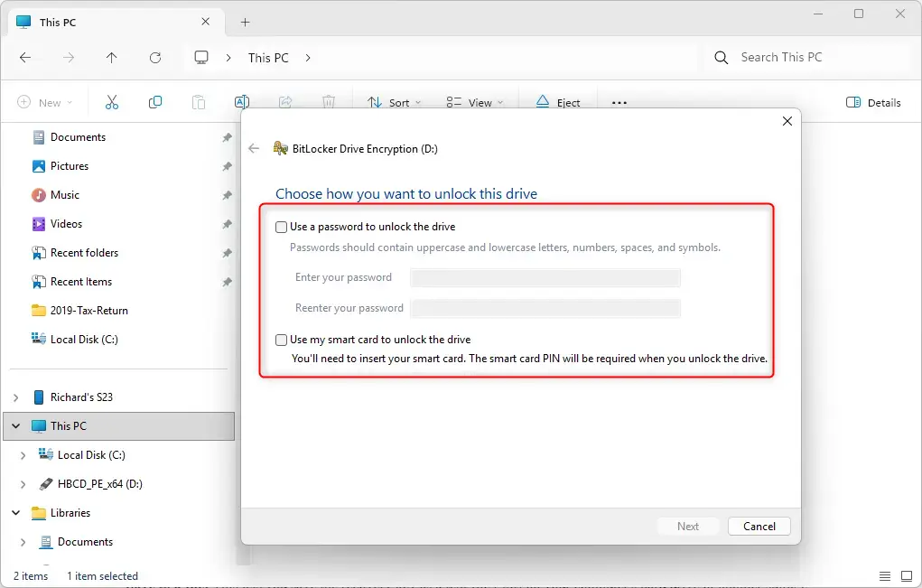
Task: Open Documents in quick access
Action: (x=78, y=137)
